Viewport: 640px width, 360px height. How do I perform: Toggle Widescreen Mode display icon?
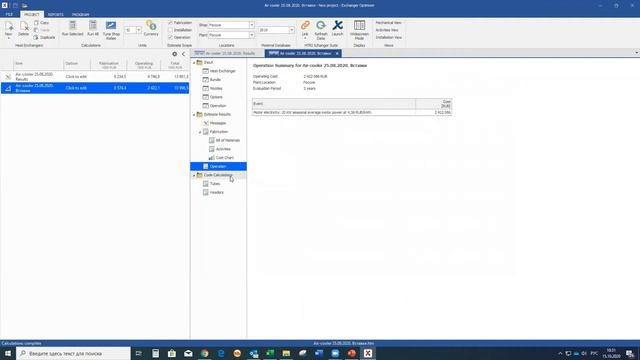pyautogui.click(x=359, y=25)
